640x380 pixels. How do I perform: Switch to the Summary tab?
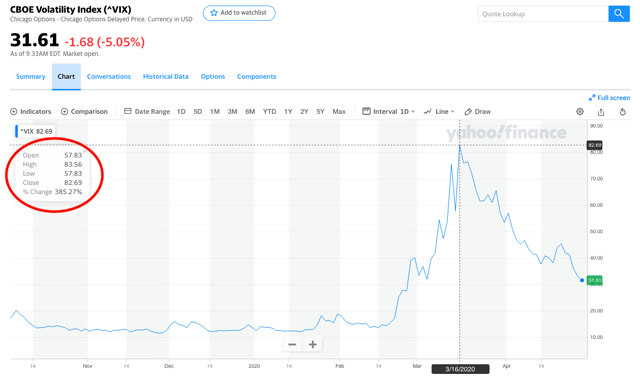(x=31, y=76)
